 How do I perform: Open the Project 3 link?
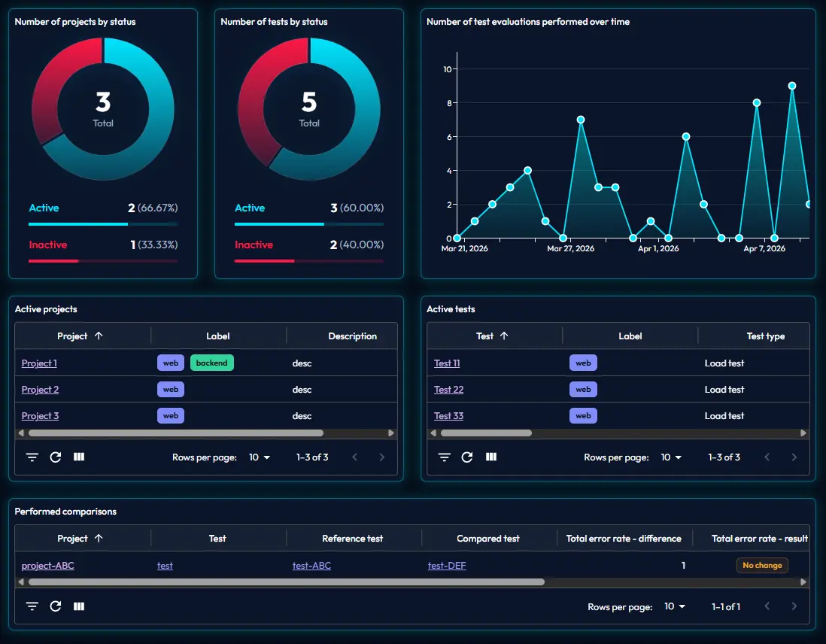click(x=40, y=416)
